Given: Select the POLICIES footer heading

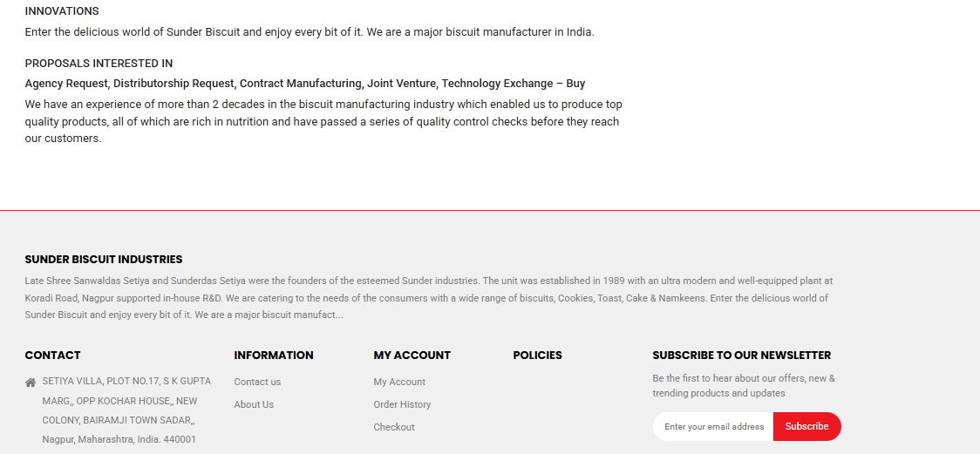Looking at the screenshot, I should (x=537, y=355).
